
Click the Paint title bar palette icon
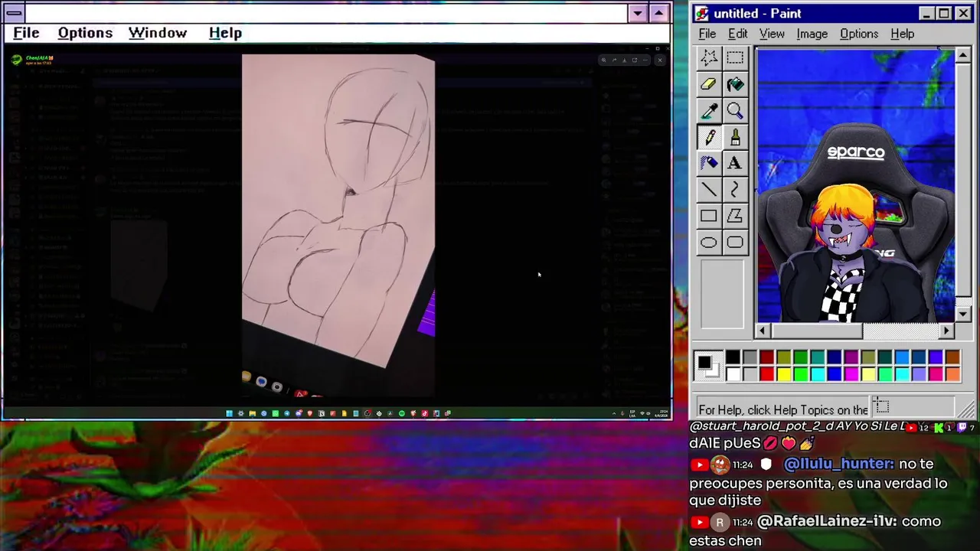click(x=701, y=13)
